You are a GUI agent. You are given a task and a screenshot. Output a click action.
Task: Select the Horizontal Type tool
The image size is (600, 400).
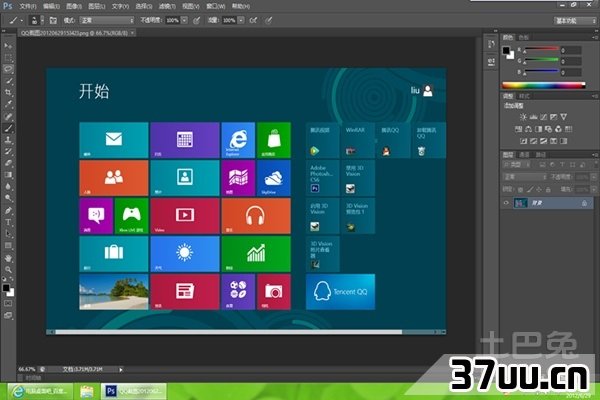tap(8, 222)
